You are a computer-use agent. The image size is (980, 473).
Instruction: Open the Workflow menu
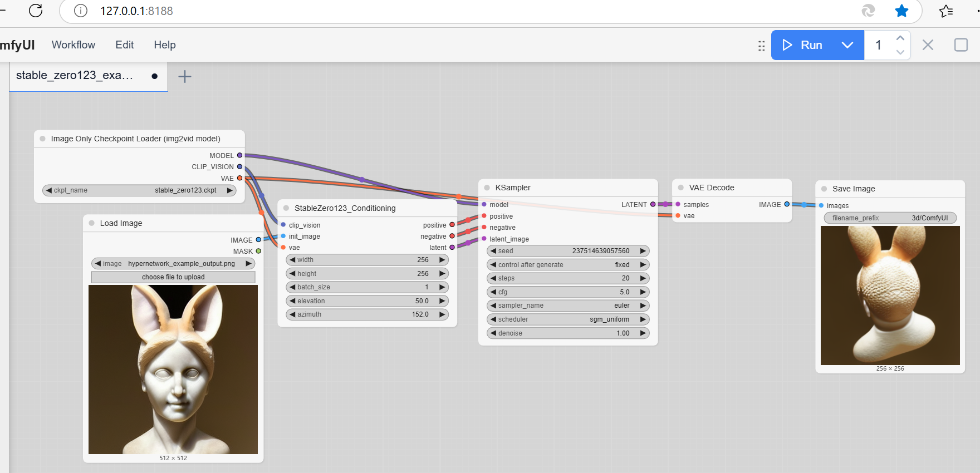pyautogui.click(x=73, y=45)
